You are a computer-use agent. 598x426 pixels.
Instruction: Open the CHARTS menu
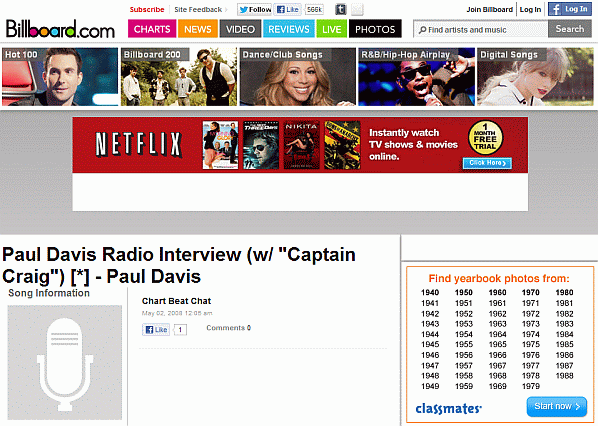click(152, 29)
